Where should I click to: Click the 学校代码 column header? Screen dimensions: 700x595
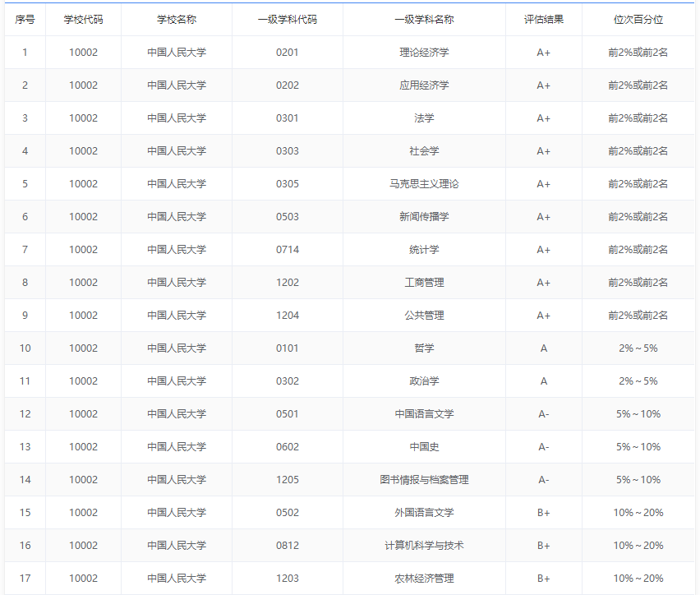84,20
